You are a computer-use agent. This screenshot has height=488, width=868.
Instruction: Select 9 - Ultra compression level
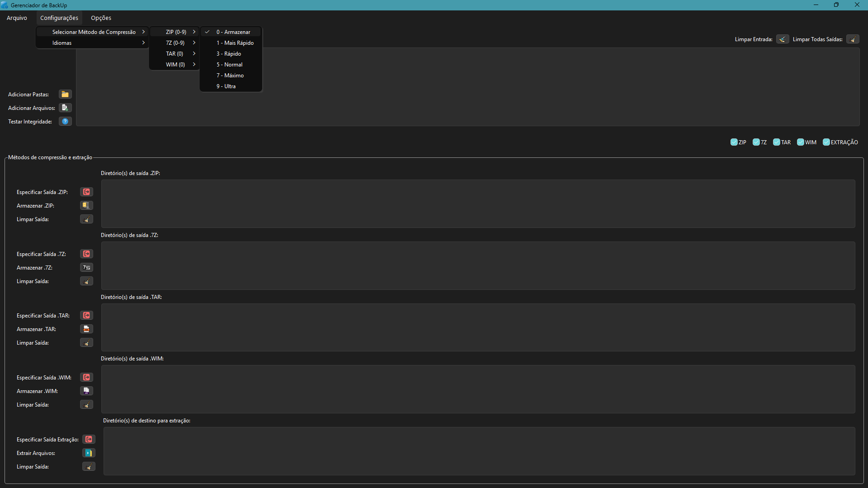point(231,86)
